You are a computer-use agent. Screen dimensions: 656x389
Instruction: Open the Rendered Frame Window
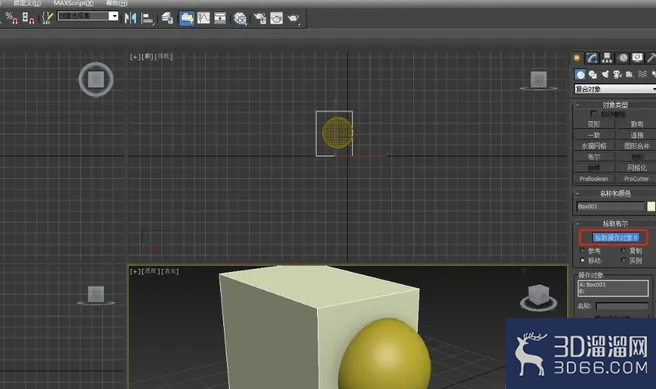[277, 18]
